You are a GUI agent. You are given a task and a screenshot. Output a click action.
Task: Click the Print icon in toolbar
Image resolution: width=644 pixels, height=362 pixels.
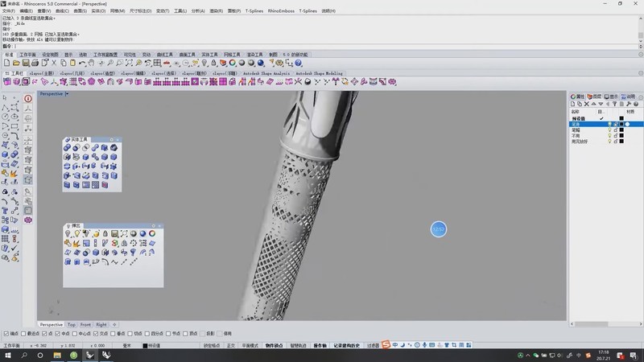(35, 63)
